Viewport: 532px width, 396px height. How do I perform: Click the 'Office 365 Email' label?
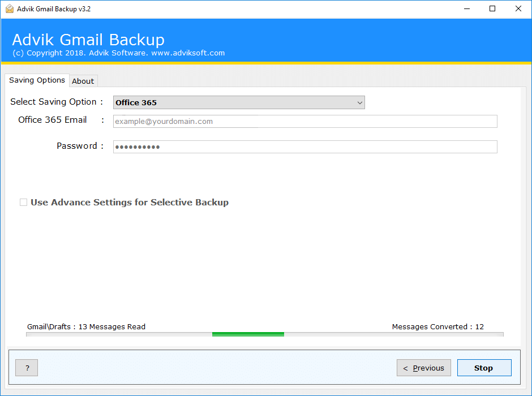click(53, 120)
